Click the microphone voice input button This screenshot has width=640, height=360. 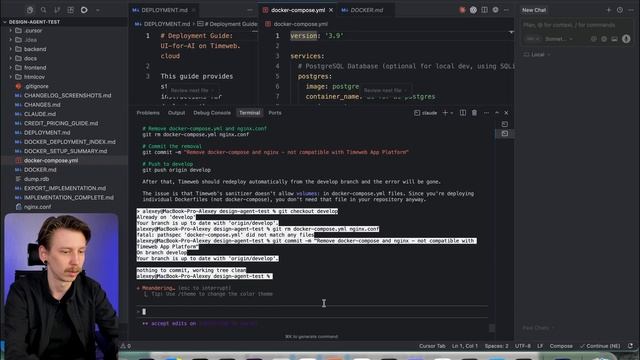coord(626,39)
